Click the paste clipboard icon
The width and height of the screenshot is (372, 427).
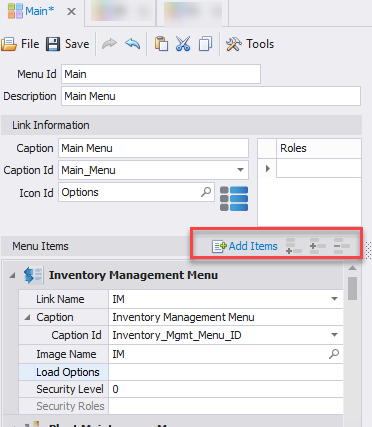point(161,44)
